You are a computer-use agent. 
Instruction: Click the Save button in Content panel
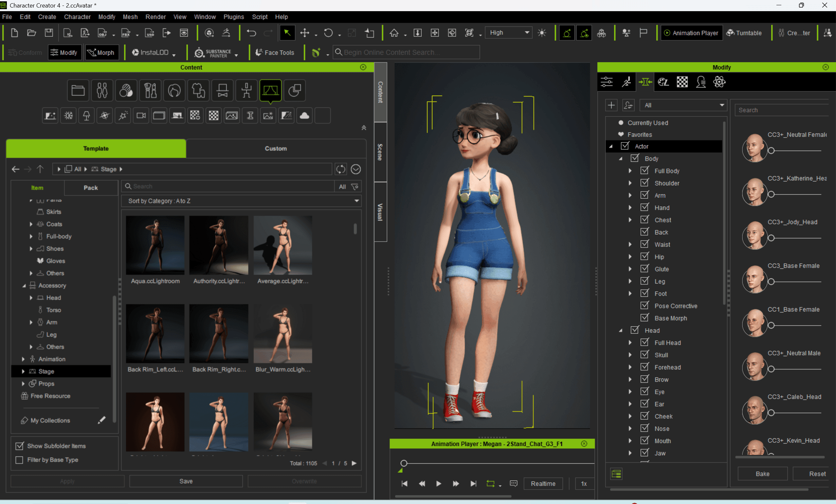point(186,481)
